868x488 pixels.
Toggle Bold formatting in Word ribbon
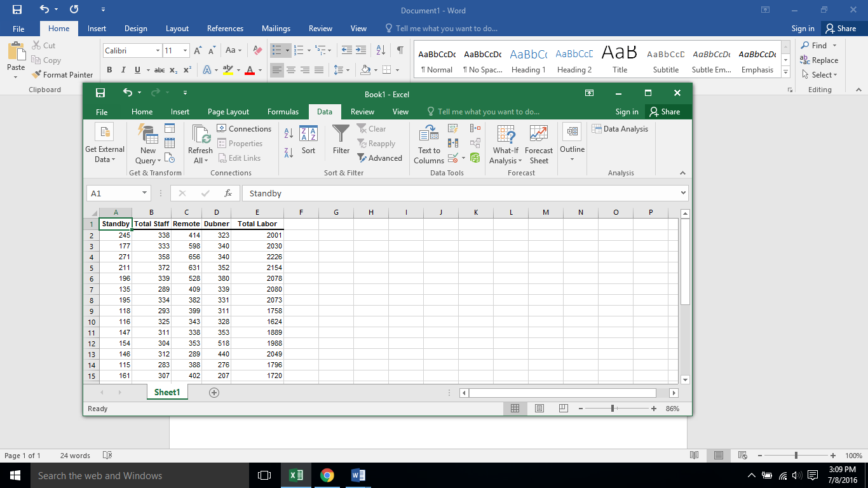[109, 70]
